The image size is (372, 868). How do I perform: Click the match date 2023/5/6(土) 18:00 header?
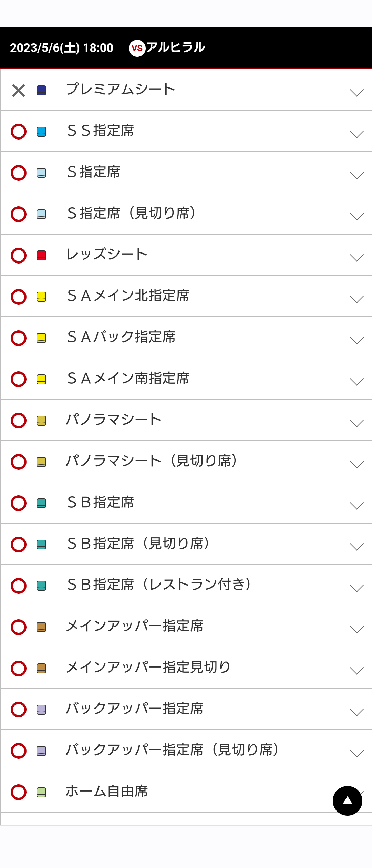62,48
